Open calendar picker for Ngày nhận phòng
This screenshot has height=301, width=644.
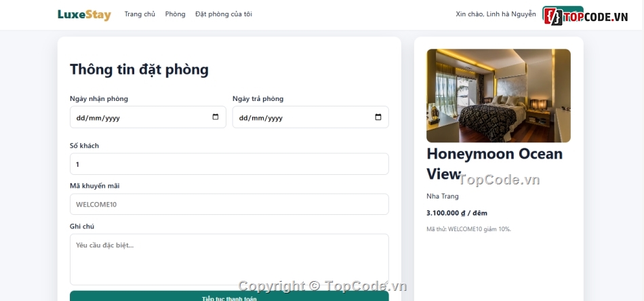(x=215, y=117)
